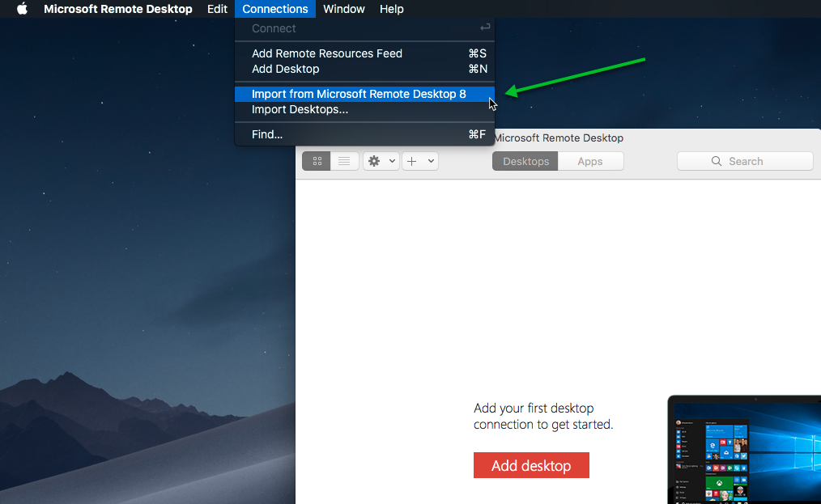Open the Apple menu
Viewport: 821px width, 504px height.
[x=22, y=9]
